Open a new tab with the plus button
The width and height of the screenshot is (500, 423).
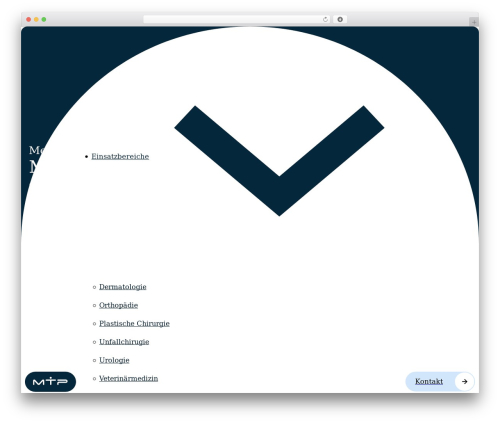[x=474, y=22]
